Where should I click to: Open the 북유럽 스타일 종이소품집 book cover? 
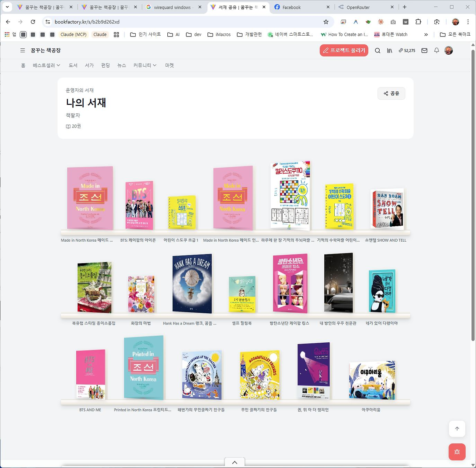click(x=94, y=287)
